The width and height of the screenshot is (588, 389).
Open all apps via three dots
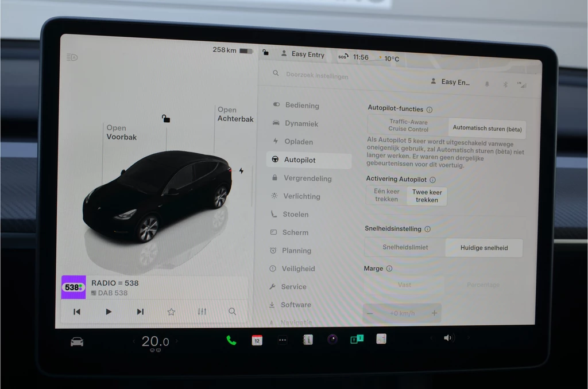coord(283,340)
